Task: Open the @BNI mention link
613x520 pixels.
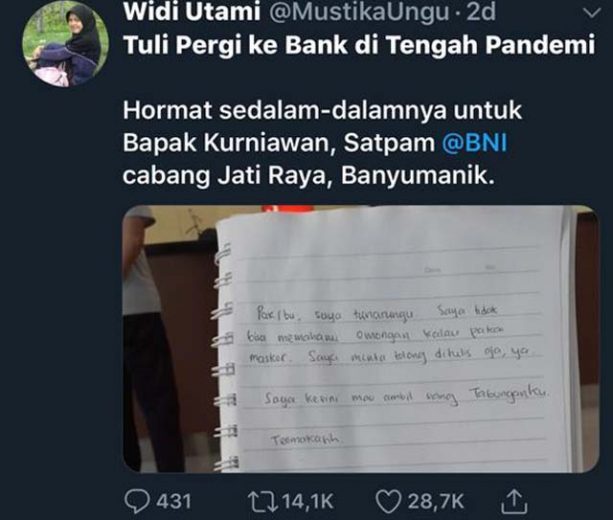Action: 474,143
